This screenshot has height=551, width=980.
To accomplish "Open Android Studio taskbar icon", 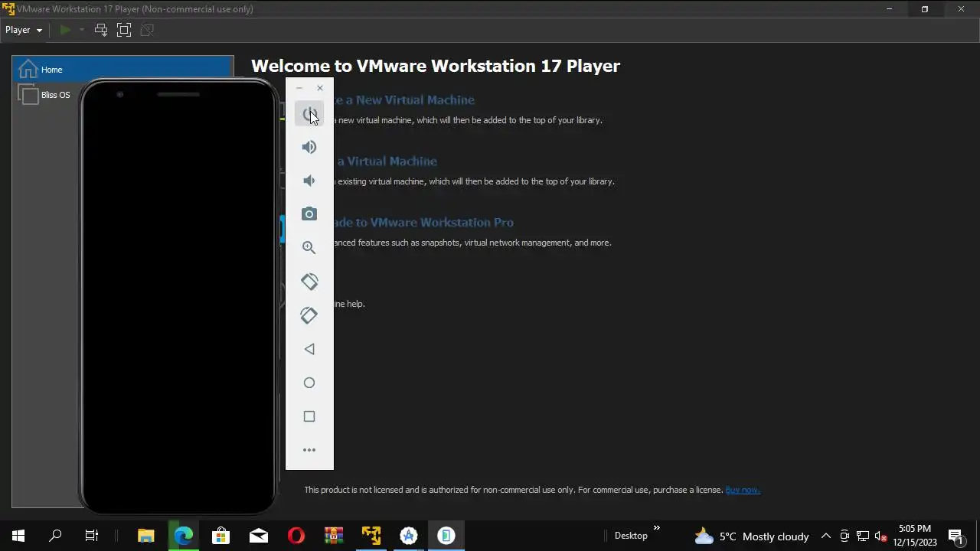I will coord(409,536).
